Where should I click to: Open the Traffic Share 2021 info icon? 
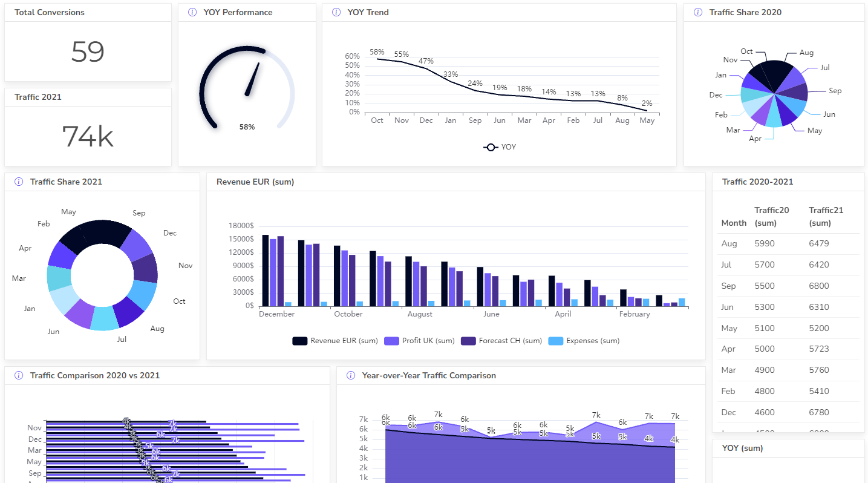pyautogui.click(x=19, y=182)
